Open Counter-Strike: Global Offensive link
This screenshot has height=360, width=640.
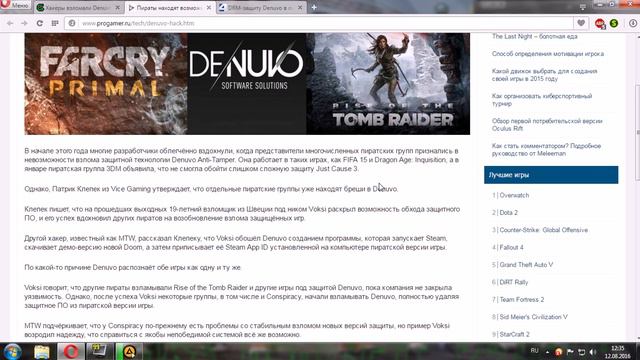(x=543, y=230)
